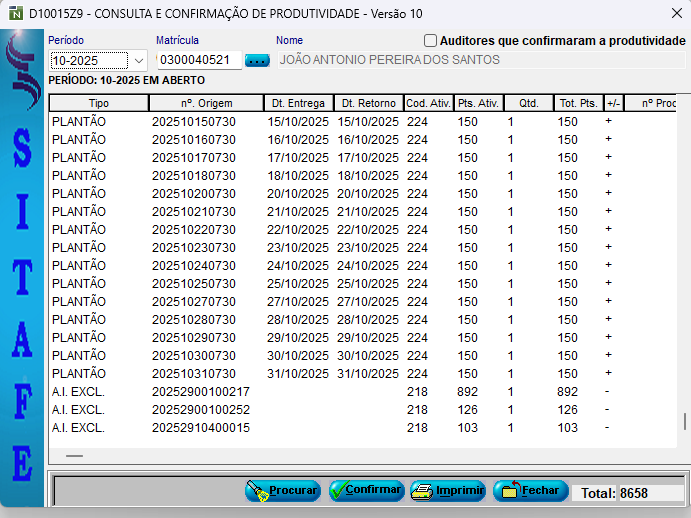The image size is (691, 518).
Task: Click the Procurar search button
Action: pos(283,491)
